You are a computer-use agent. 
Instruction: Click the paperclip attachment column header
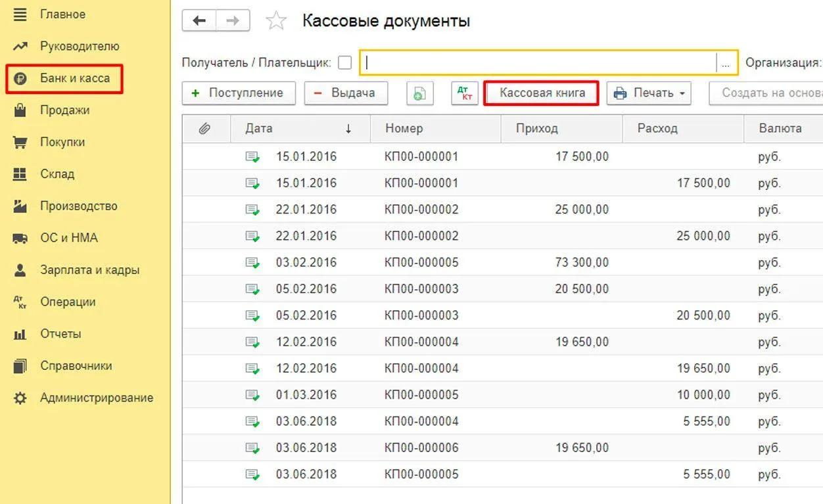click(x=205, y=129)
